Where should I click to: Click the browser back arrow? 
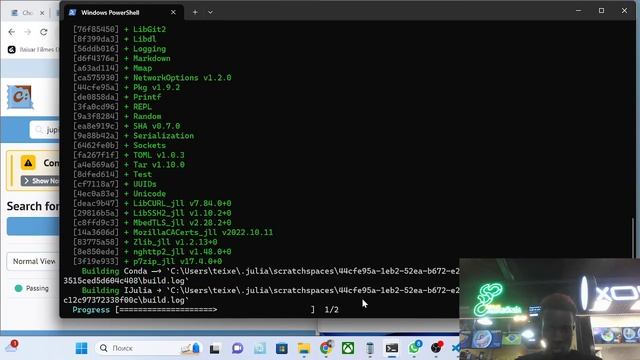click(x=12, y=32)
